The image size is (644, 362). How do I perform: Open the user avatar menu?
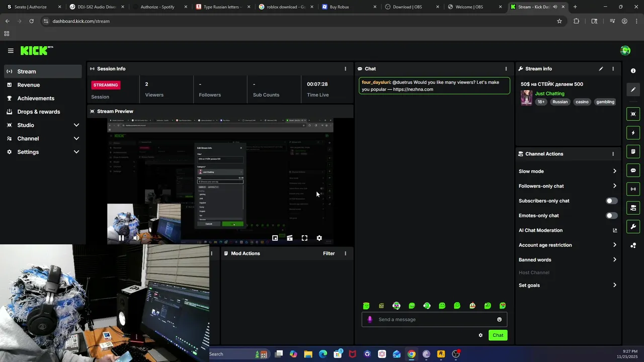point(625,50)
